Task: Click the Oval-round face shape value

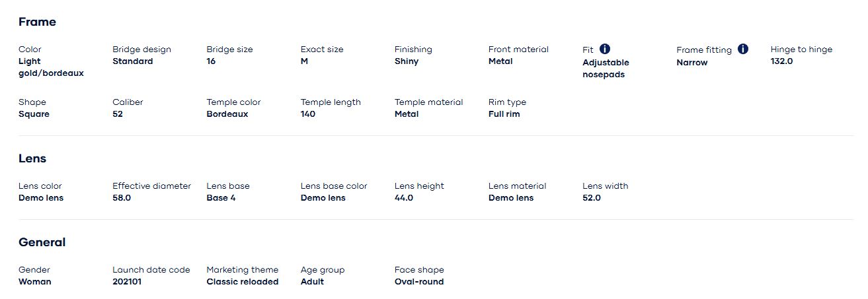Action: [x=418, y=282]
